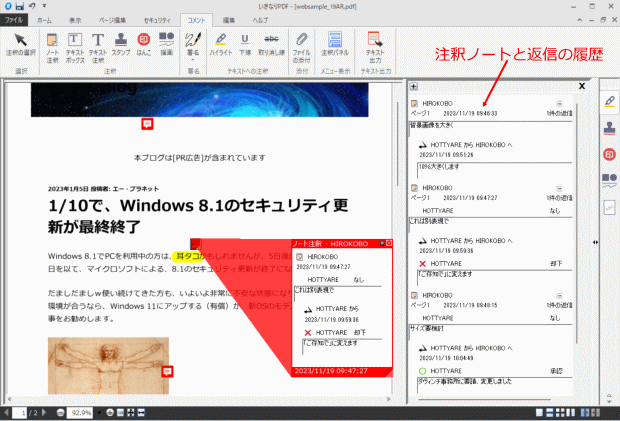The width and height of the screenshot is (620, 421).
Task: Switch to continuous page view
Action: [x=549, y=413]
